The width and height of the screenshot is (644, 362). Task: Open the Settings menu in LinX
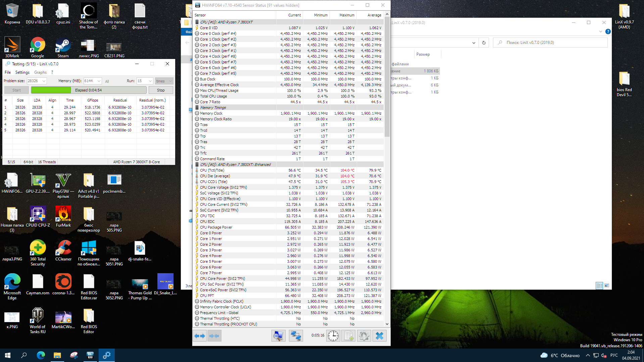click(22, 72)
